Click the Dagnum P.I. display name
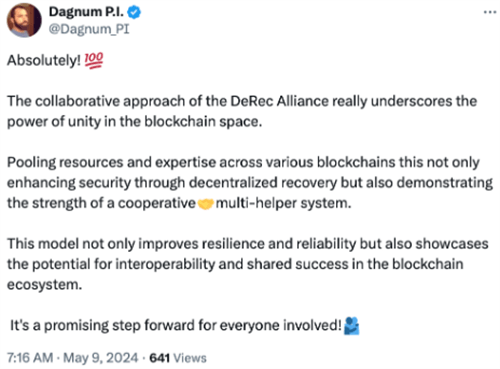 (86, 12)
